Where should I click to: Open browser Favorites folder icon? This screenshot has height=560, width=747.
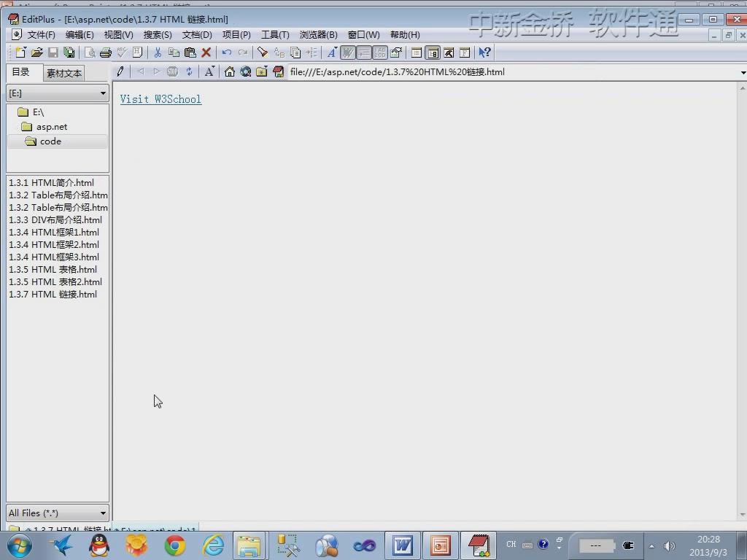tap(262, 72)
